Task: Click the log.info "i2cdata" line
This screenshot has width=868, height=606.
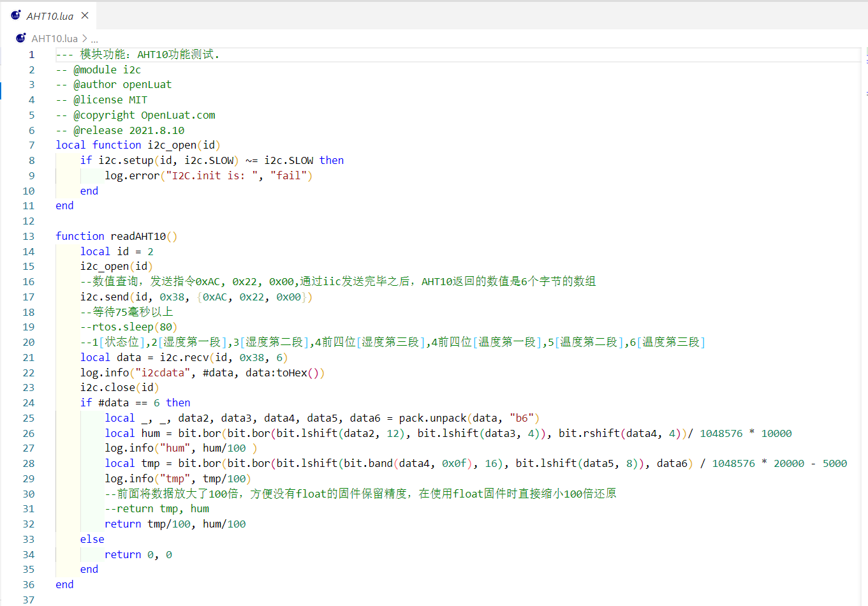Action: click(x=203, y=373)
